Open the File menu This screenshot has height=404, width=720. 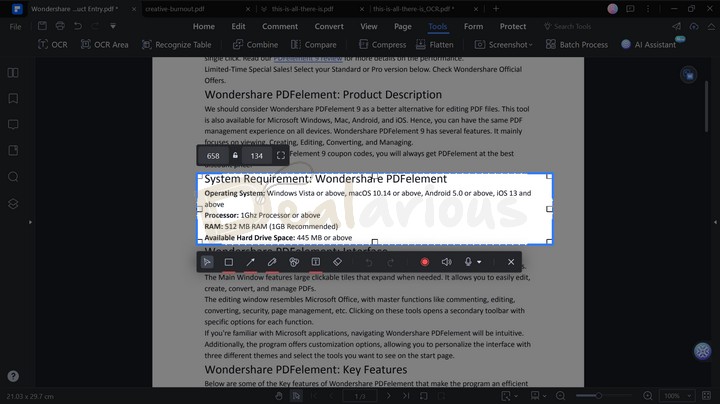(x=15, y=27)
